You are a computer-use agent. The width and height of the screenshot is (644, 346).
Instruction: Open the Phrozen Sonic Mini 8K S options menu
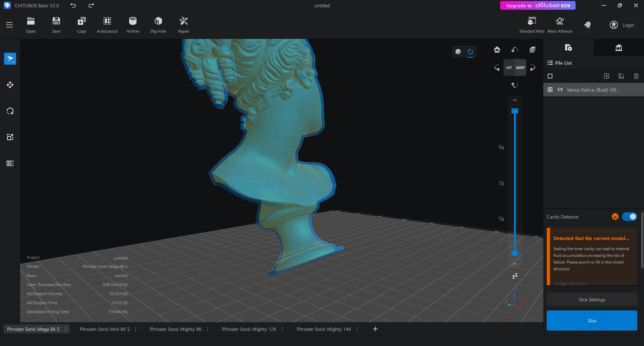[135, 329]
